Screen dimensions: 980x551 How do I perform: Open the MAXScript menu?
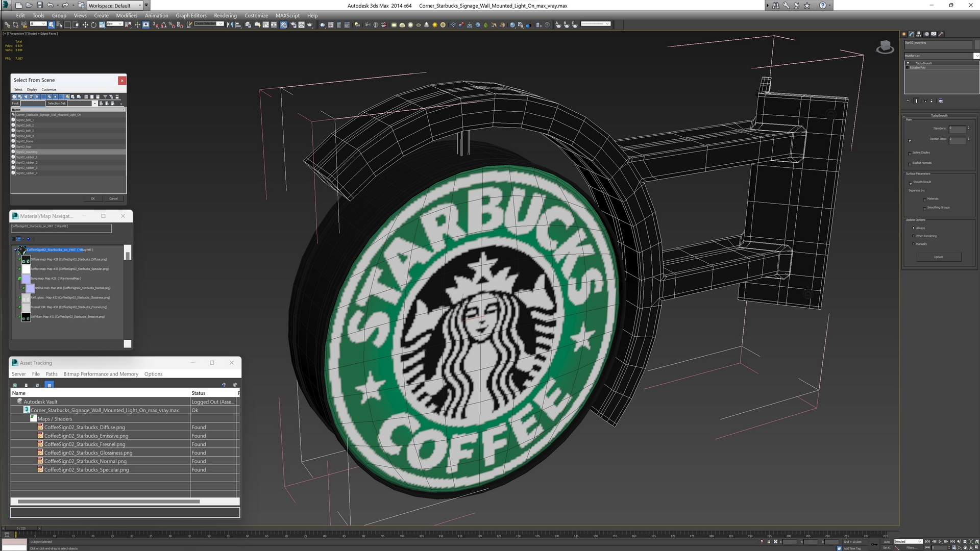287,15
